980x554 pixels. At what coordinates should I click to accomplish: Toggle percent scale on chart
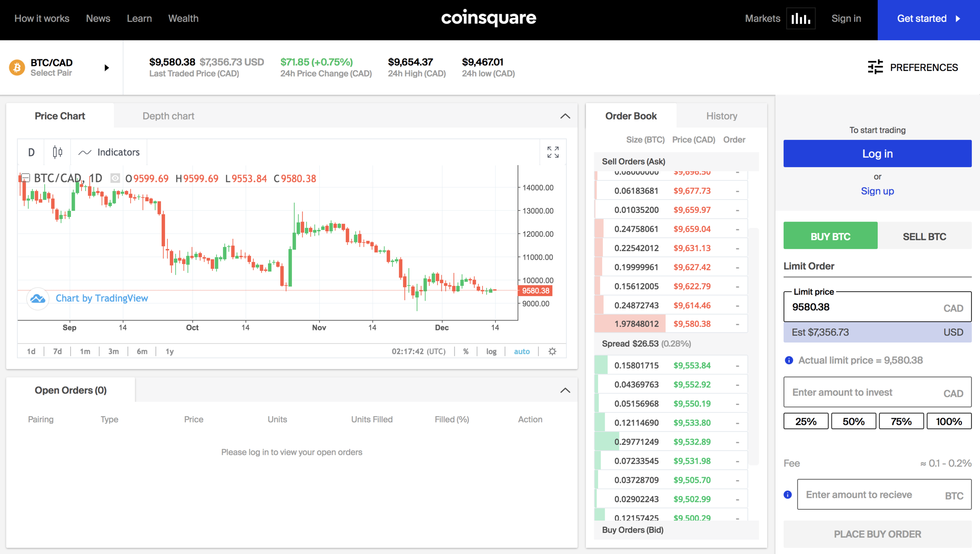point(466,351)
